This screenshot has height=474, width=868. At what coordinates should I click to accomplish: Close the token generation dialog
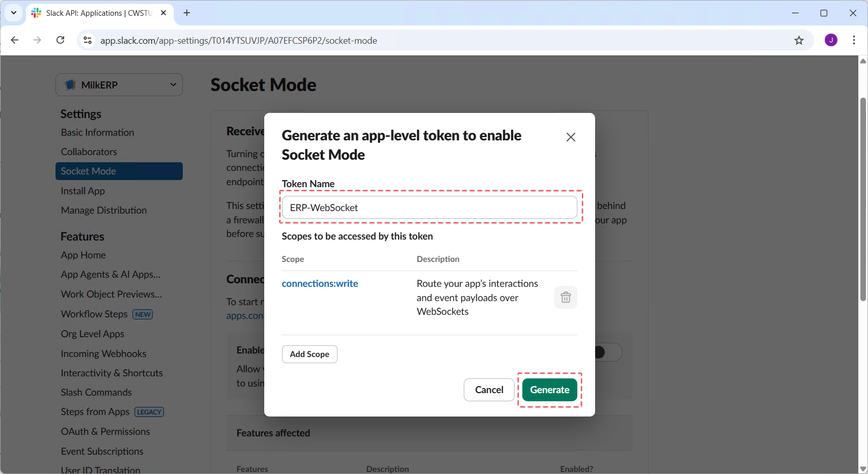571,137
